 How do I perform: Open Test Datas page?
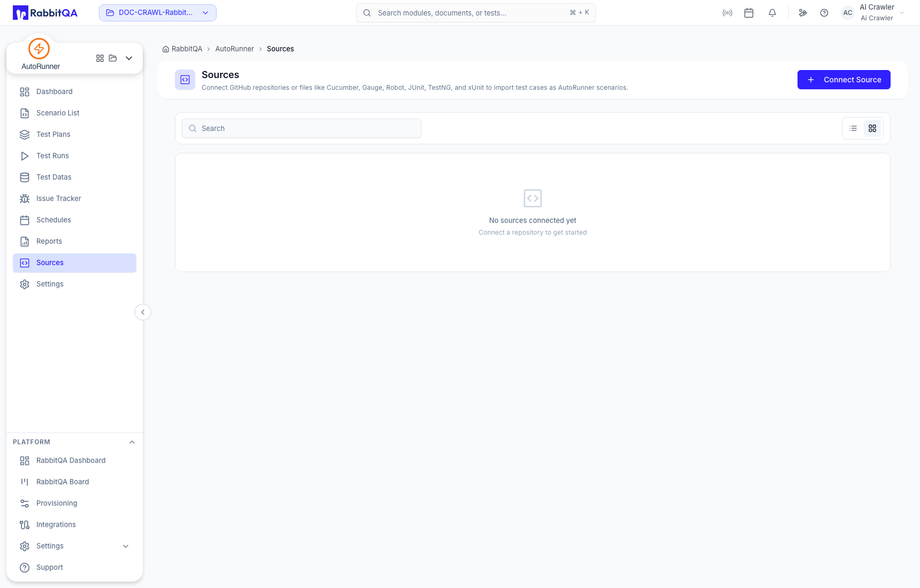74,177
